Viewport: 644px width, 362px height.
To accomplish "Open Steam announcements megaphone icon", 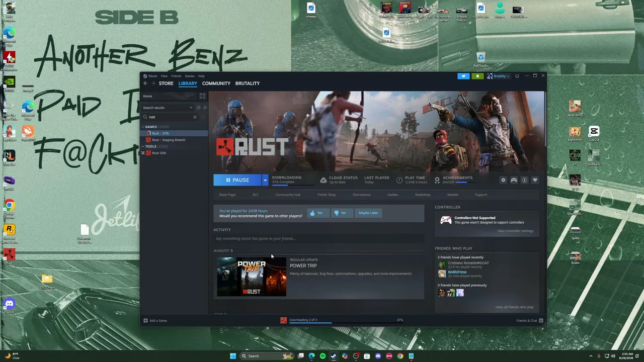I will click(x=463, y=76).
